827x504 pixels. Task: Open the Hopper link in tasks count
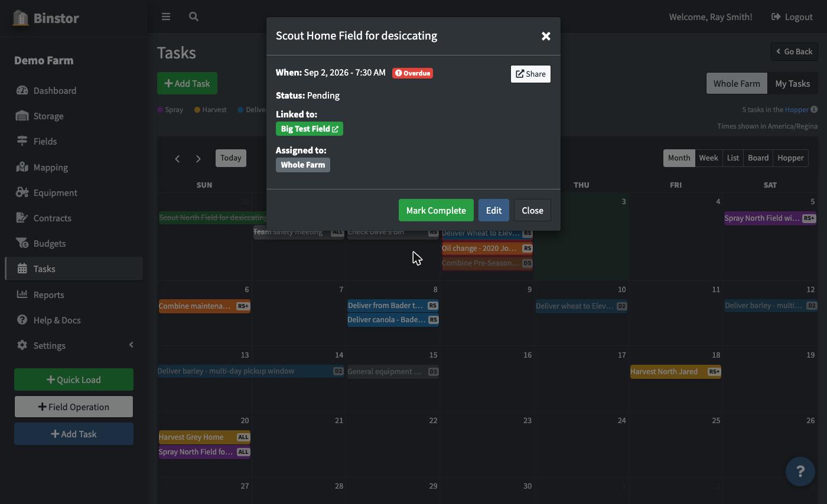pos(796,109)
